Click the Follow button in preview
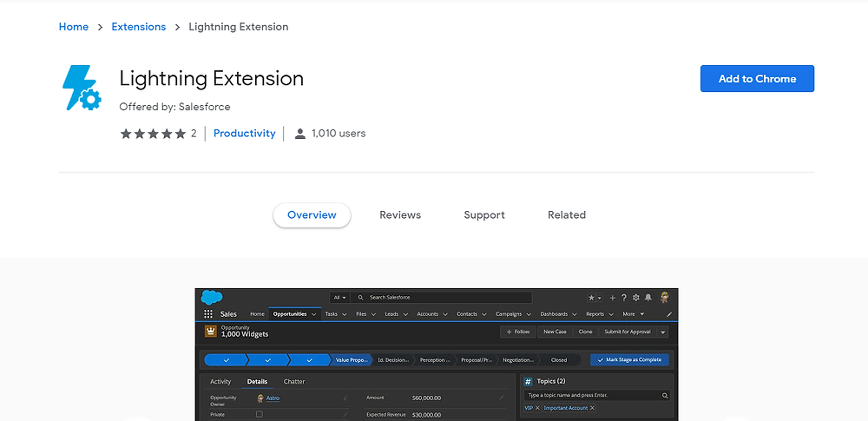 (x=518, y=332)
